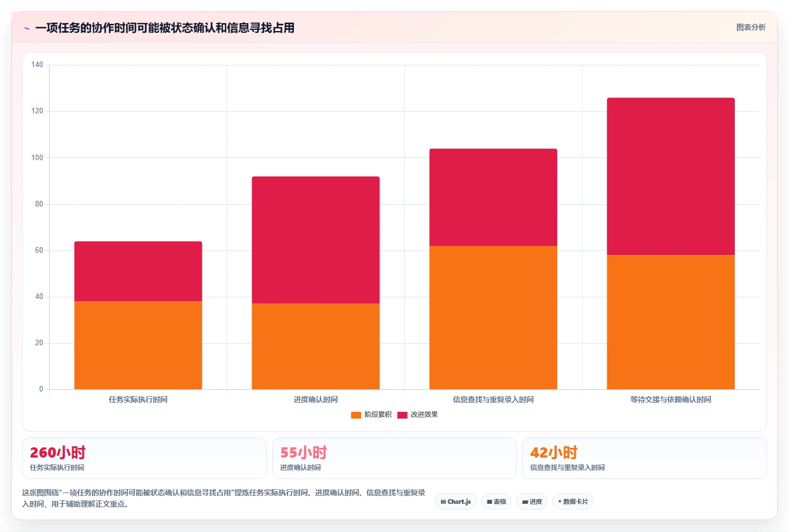This screenshot has height=532, width=789.
Task: Click the Chart.js tag chip
Action: (456, 502)
